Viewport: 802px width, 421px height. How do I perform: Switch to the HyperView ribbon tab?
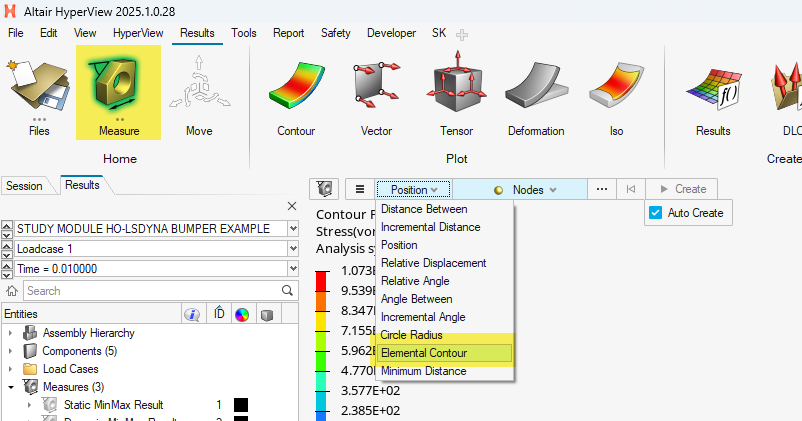click(x=138, y=33)
